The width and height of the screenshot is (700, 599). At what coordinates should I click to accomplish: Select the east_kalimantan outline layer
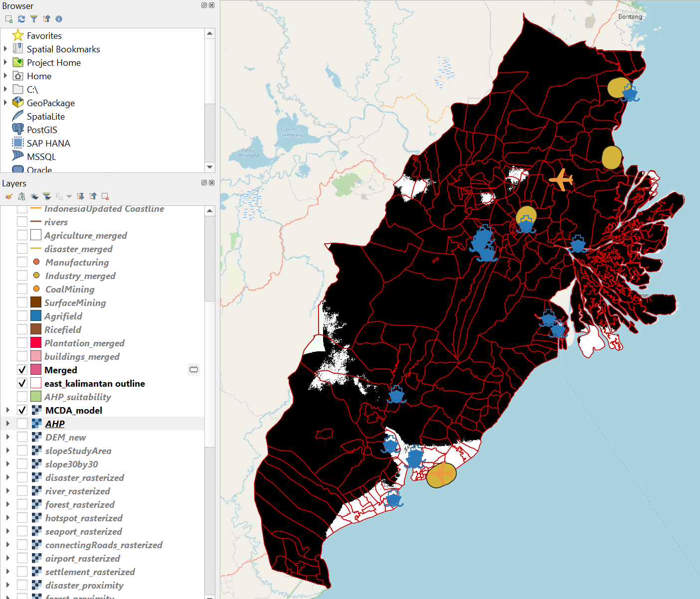[x=94, y=383]
